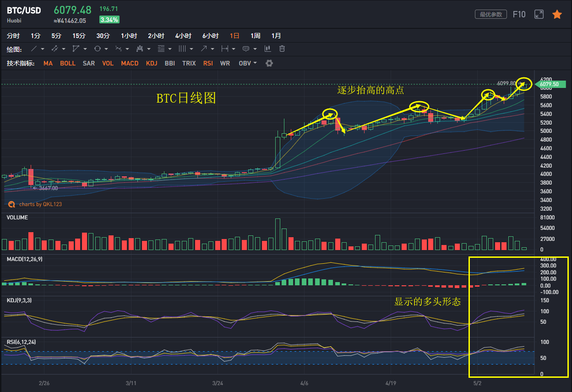Open dropdown arrow beside Fibonacci tool

click(x=170, y=49)
